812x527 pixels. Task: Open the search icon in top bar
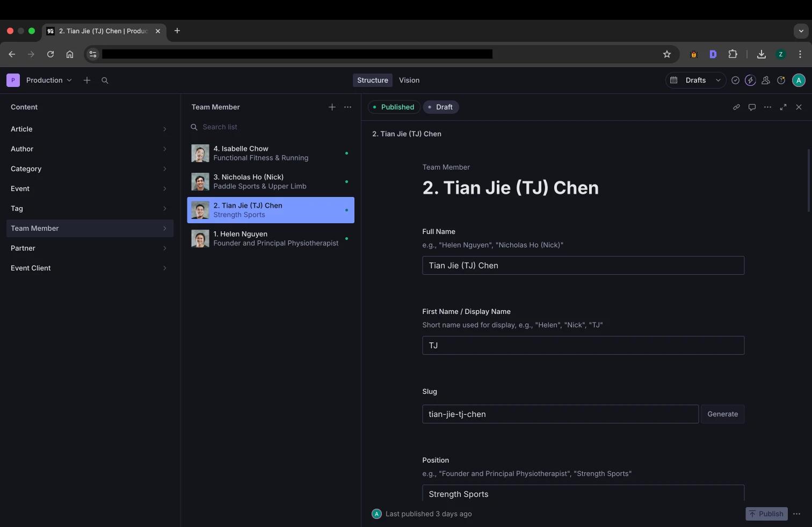point(105,80)
